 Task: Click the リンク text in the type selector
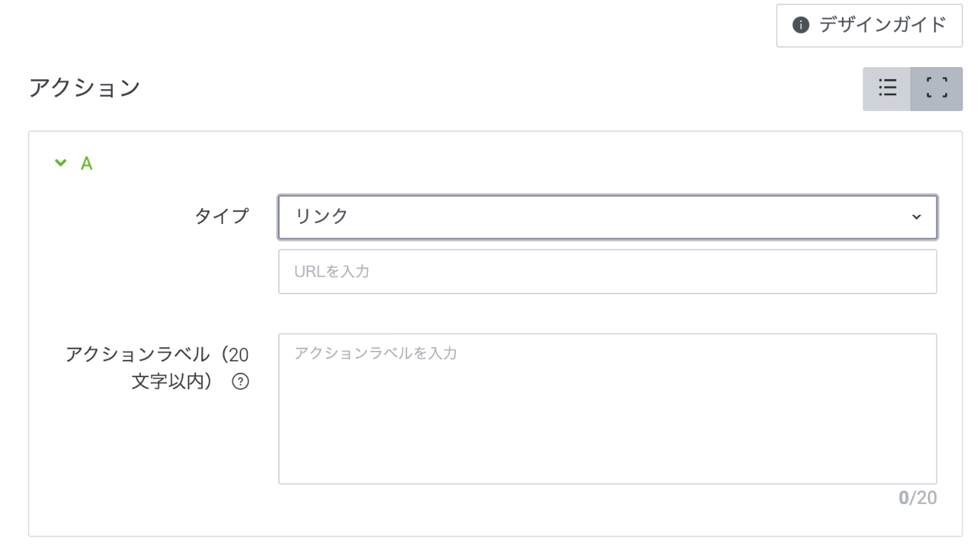[x=322, y=217]
